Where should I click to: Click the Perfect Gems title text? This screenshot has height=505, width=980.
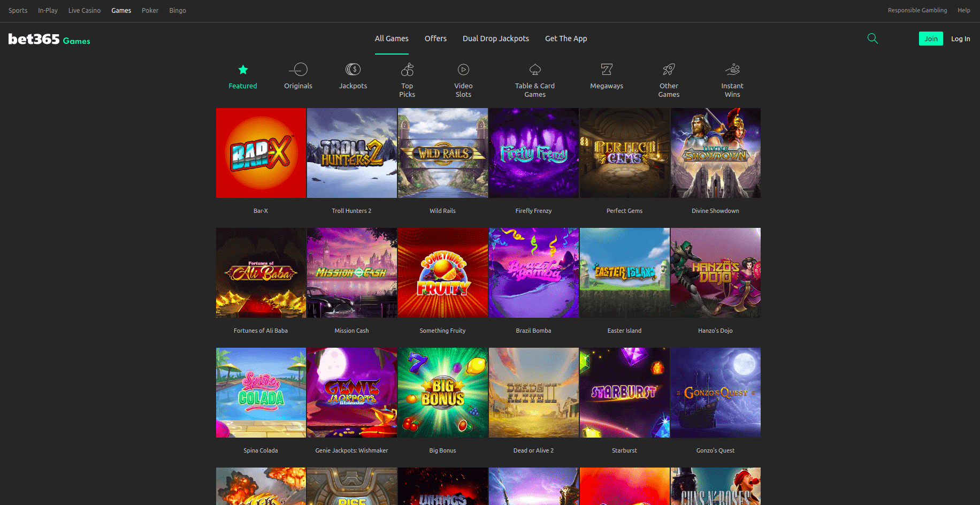click(624, 211)
